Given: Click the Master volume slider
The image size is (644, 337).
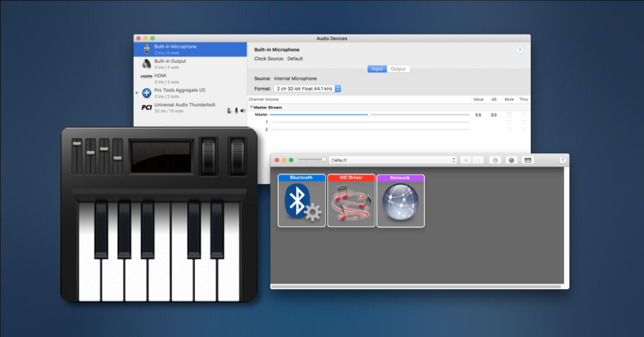Looking at the screenshot, I should [x=370, y=115].
